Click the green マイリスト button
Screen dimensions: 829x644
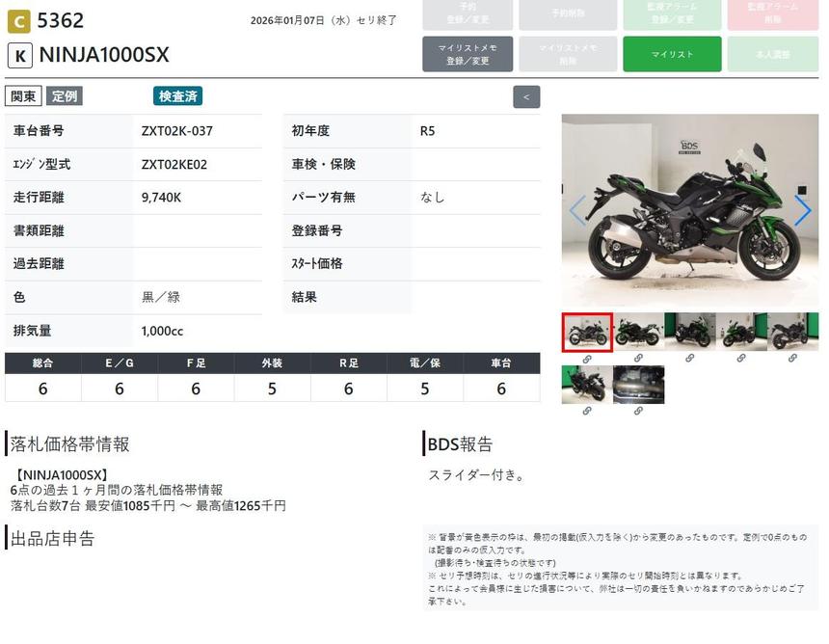pyautogui.click(x=672, y=54)
